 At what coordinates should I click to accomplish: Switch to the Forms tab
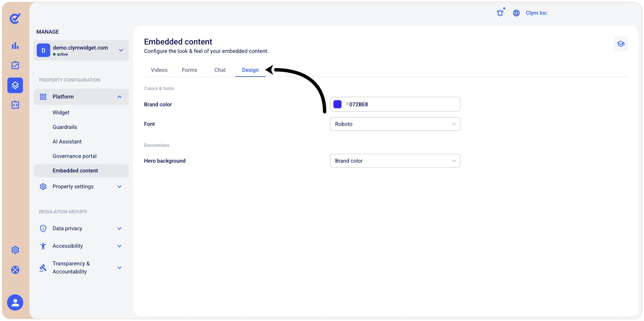(189, 70)
